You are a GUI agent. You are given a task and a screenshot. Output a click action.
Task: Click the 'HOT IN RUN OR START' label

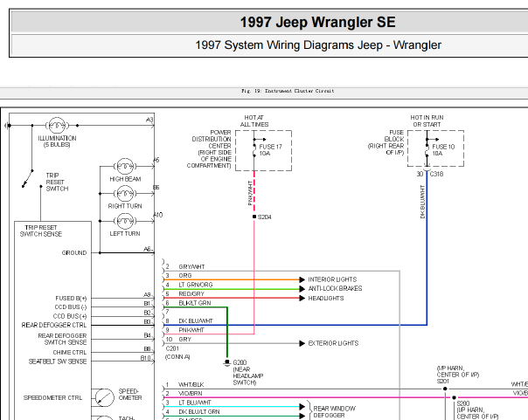pos(427,121)
